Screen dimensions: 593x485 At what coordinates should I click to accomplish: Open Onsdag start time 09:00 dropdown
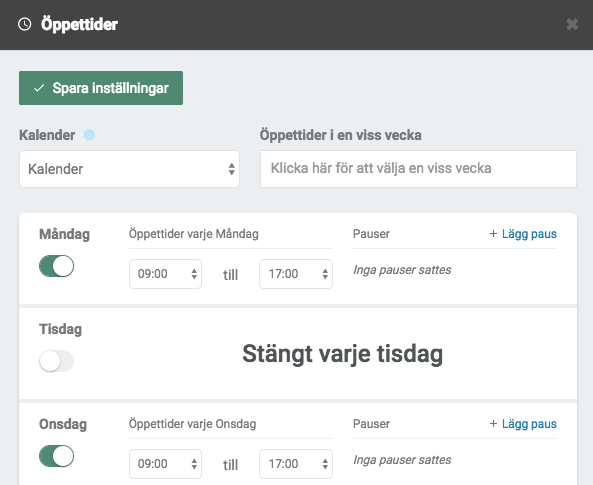(x=165, y=464)
